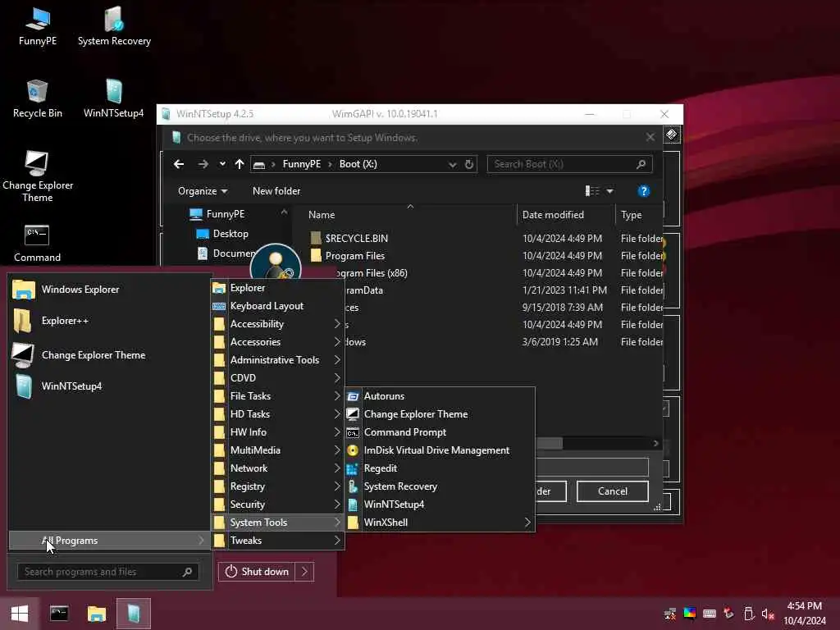Expand the Accessories folder
This screenshot has height=630, width=840.
tap(277, 342)
